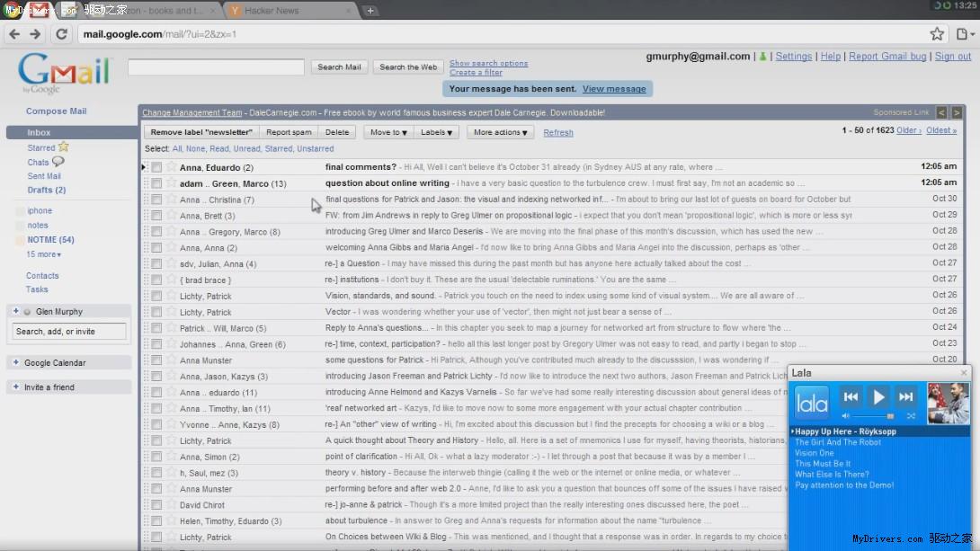Click the 'Search, add, or invite' field
This screenshot has width=980, height=551.
pyautogui.click(x=68, y=331)
